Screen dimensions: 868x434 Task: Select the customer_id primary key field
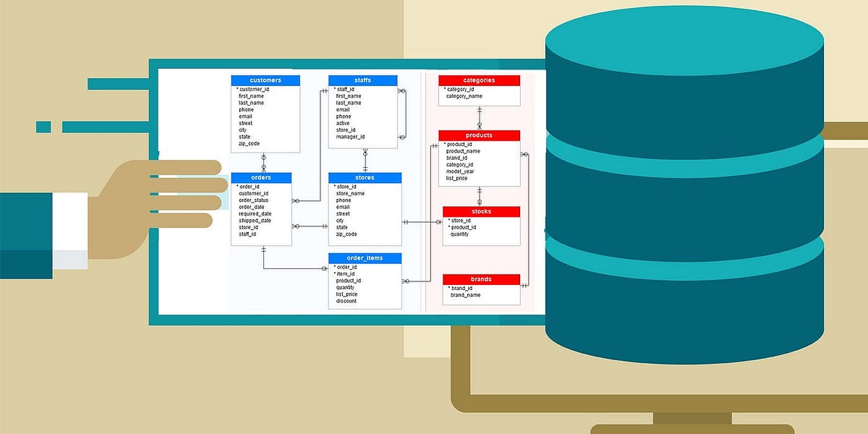point(255,88)
